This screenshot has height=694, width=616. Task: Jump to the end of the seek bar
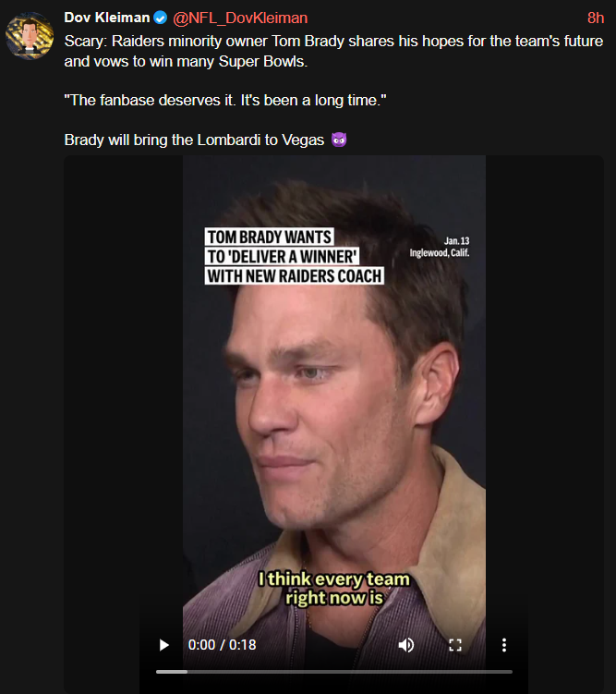pos(512,672)
